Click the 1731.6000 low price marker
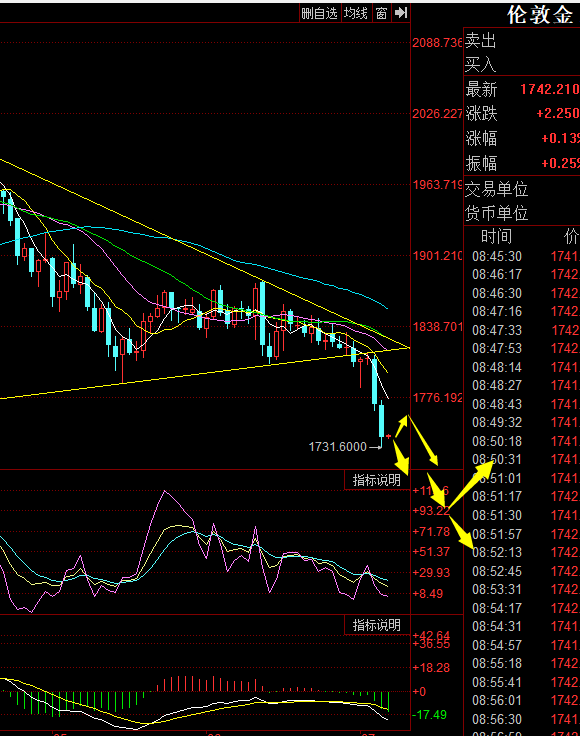This screenshot has height=736, width=580. point(338,446)
